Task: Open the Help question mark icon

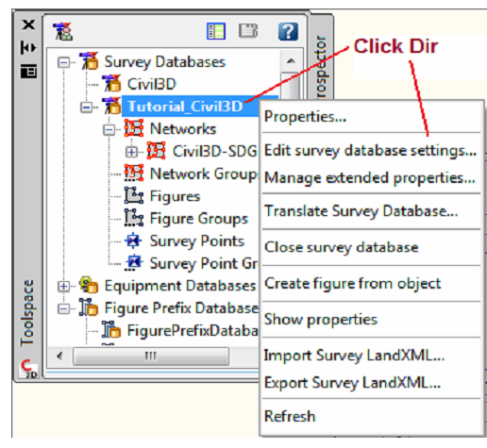Action: (288, 31)
